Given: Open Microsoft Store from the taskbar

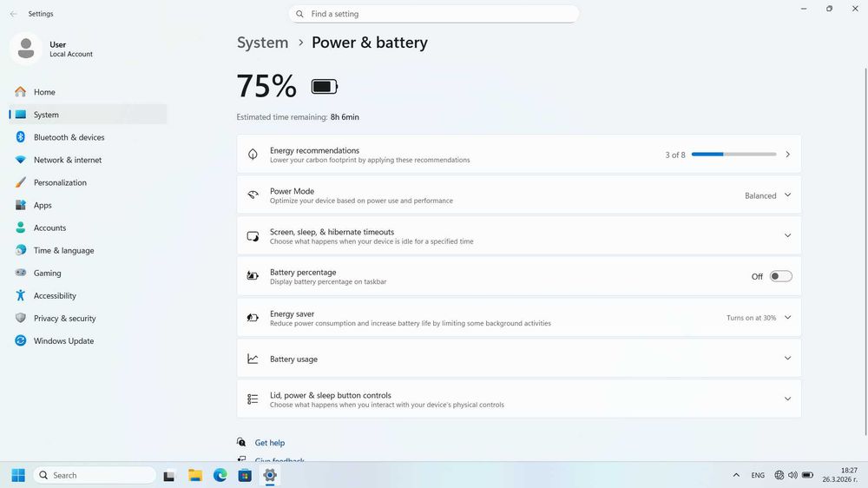Looking at the screenshot, I should pos(245,475).
